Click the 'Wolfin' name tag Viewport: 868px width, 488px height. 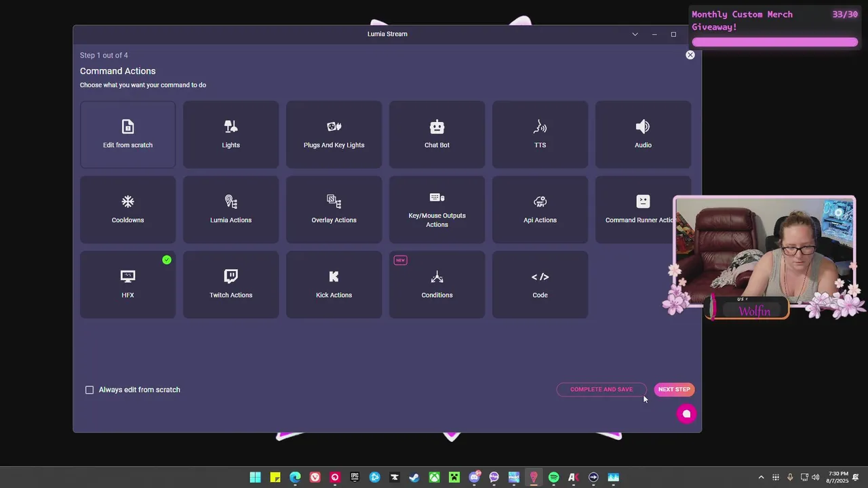(x=754, y=311)
